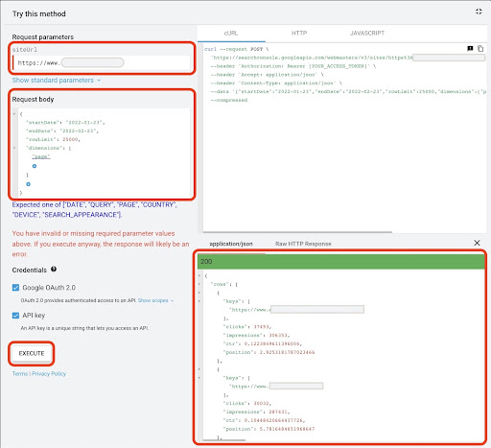The image size is (491, 448).
Task: Toggle the API key checkbox
Action: pos(15,316)
